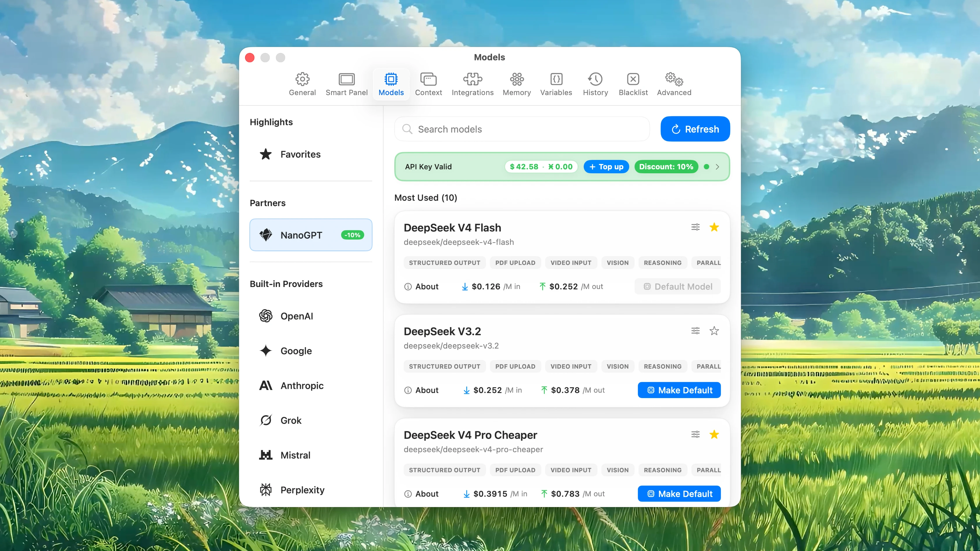The width and height of the screenshot is (980, 551).
Task: Select the Mistral provider
Action: [311, 455]
